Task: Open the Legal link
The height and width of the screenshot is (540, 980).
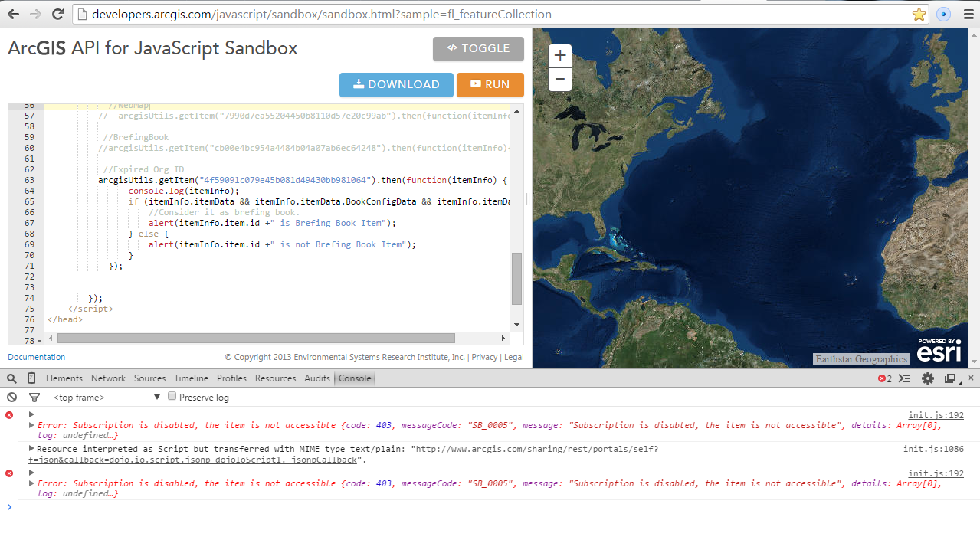Action: point(514,357)
